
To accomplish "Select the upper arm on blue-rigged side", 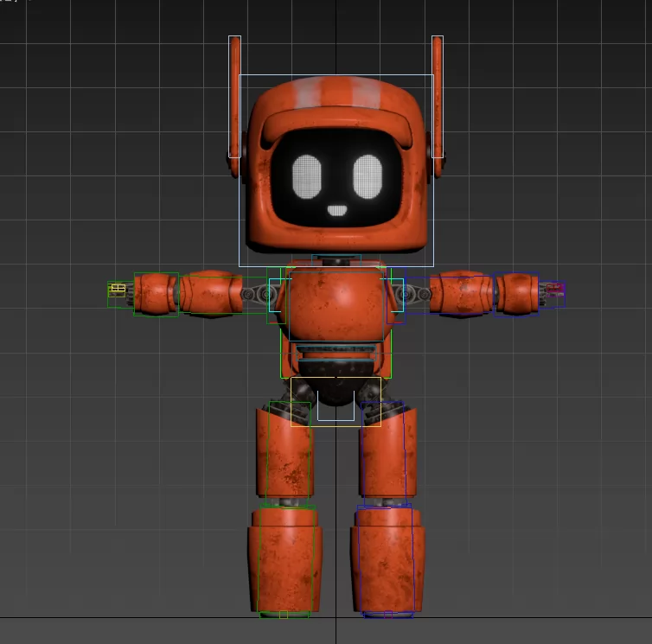I will pyautogui.click(x=461, y=295).
